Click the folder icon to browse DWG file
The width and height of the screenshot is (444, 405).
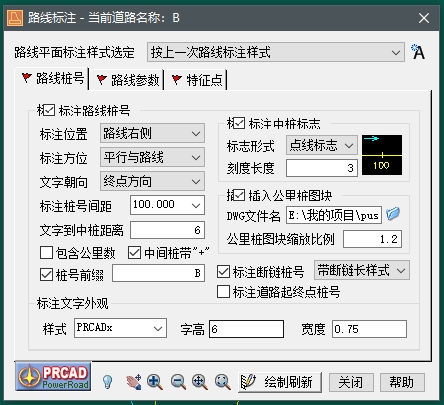[393, 214]
